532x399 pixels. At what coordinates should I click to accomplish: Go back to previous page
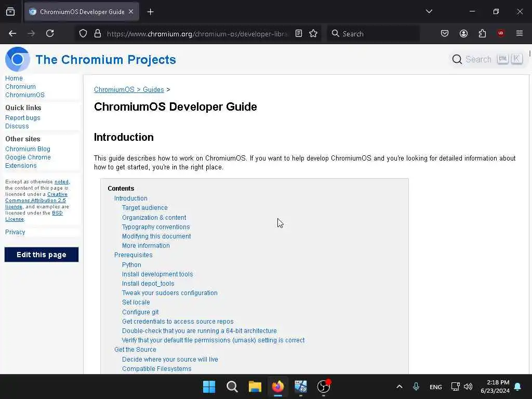(x=12, y=33)
